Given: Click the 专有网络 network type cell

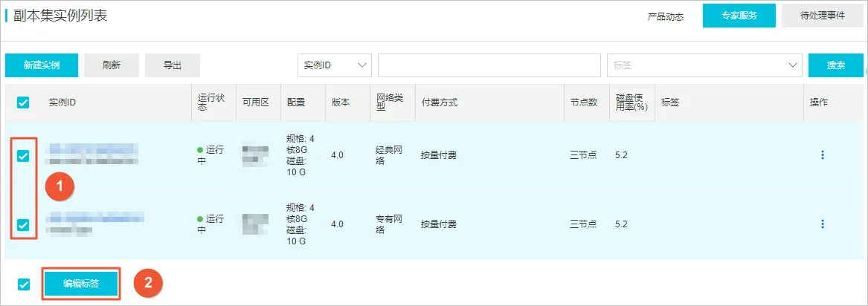Looking at the screenshot, I should pos(389,224).
